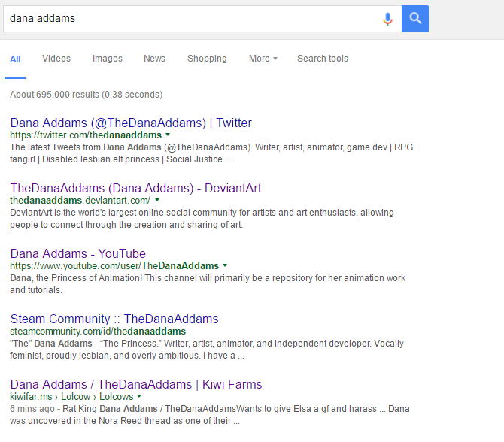Select the News tab

154,59
